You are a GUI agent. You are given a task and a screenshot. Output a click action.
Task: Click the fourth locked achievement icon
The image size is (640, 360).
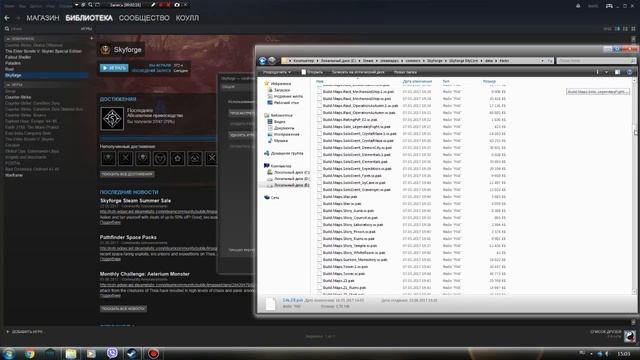[160, 158]
